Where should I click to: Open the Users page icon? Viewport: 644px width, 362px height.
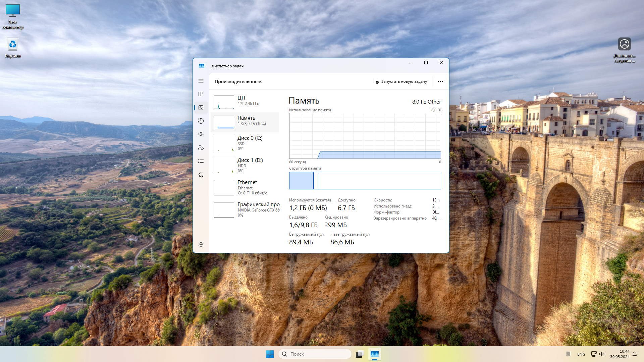point(201,147)
